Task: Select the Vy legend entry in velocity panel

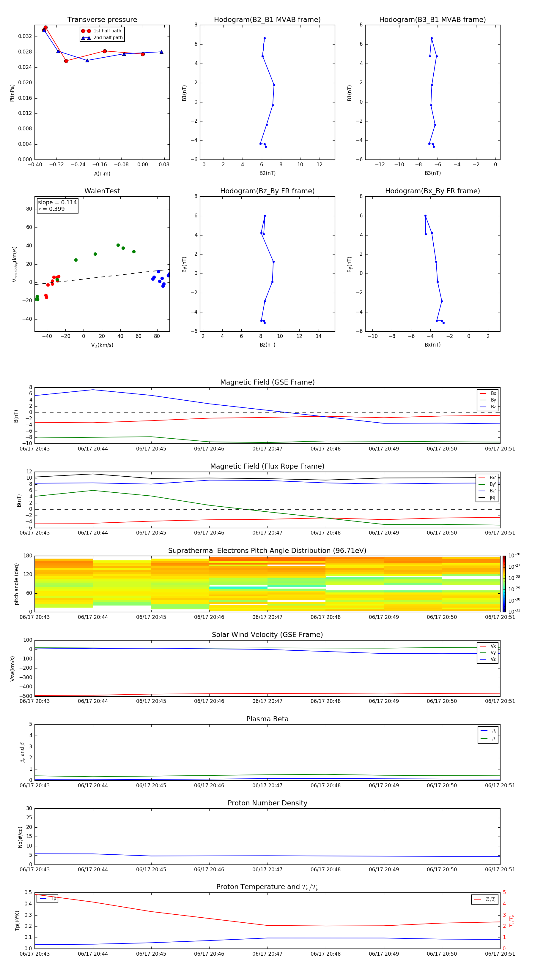Action: (488, 652)
